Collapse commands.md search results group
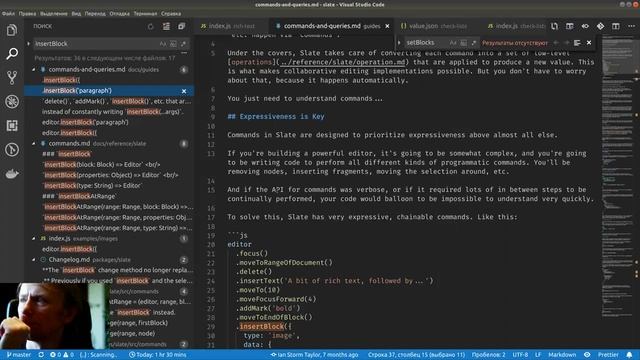The height and width of the screenshot is (360, 640). pyautogui.click(x=34, y=144)
